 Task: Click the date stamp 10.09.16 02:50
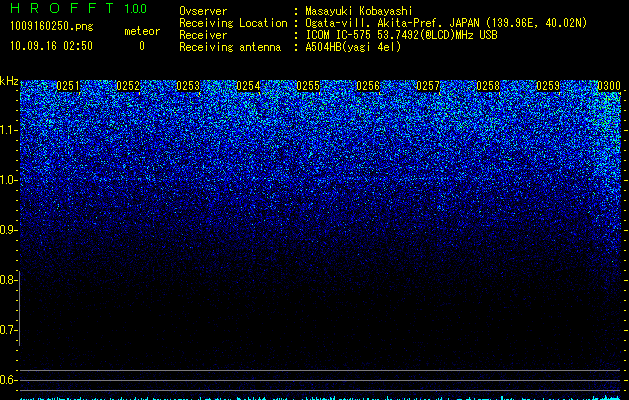[51, 46]
